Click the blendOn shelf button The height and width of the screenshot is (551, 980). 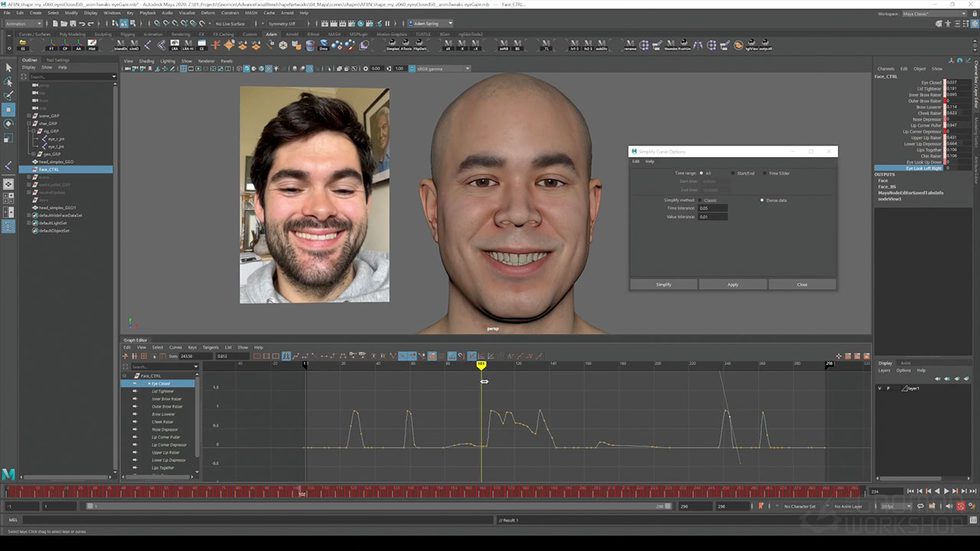pyautogui.click(x=121, y=46)
